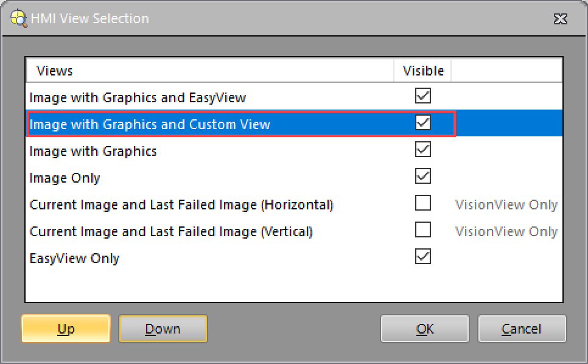Viewport: 588px width, 364px height.
Task: Toggle Visible for Image with Graphics and Custom View
Action: (x=423, y=123)
